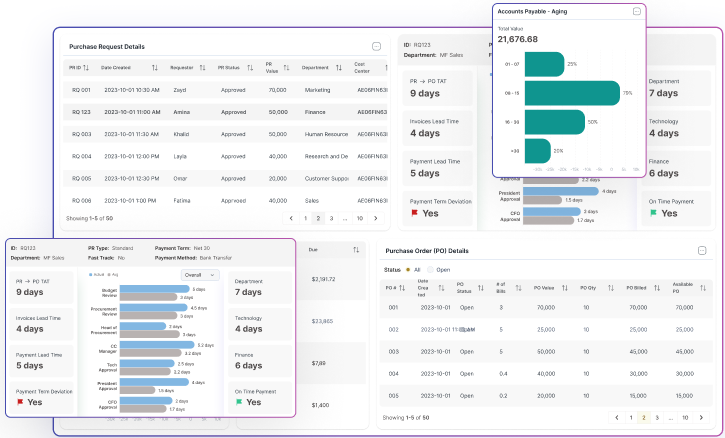
Task: Go to previous page of purchase requests
Action: pos(291,217)
